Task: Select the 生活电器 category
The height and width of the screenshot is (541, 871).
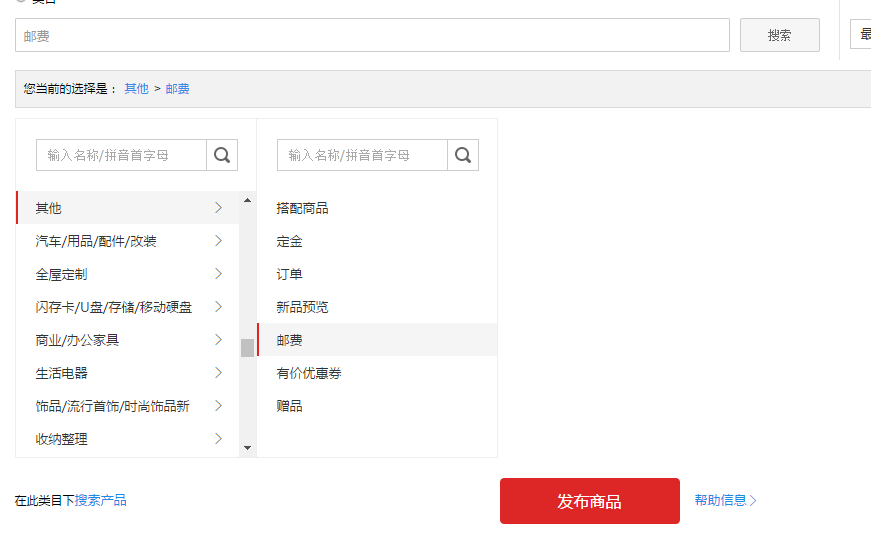Action: [x=62, y=373]
